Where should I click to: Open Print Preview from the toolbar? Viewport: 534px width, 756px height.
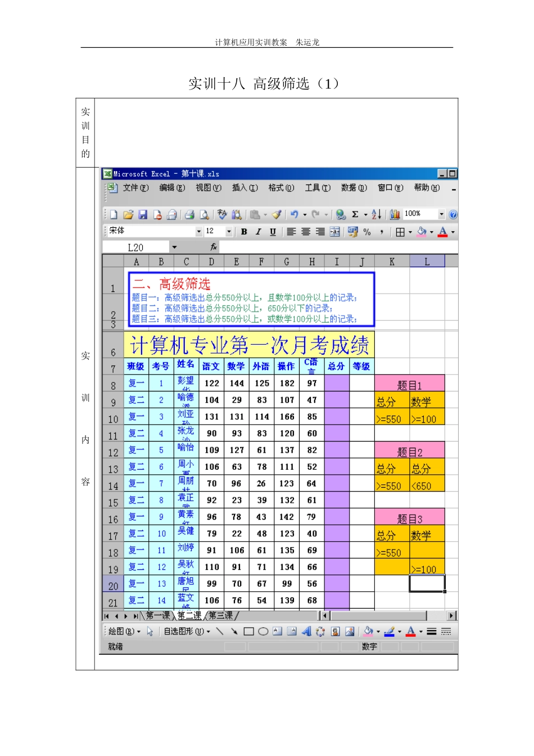(204, 214)
